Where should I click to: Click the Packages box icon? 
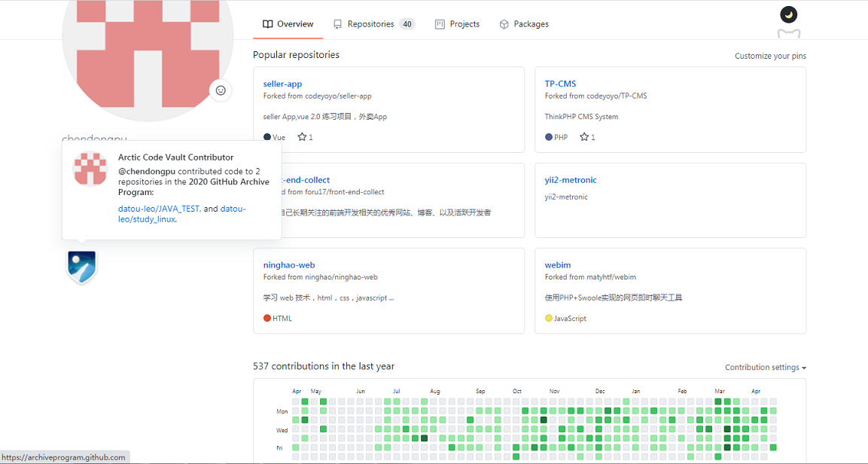point(503,23)
